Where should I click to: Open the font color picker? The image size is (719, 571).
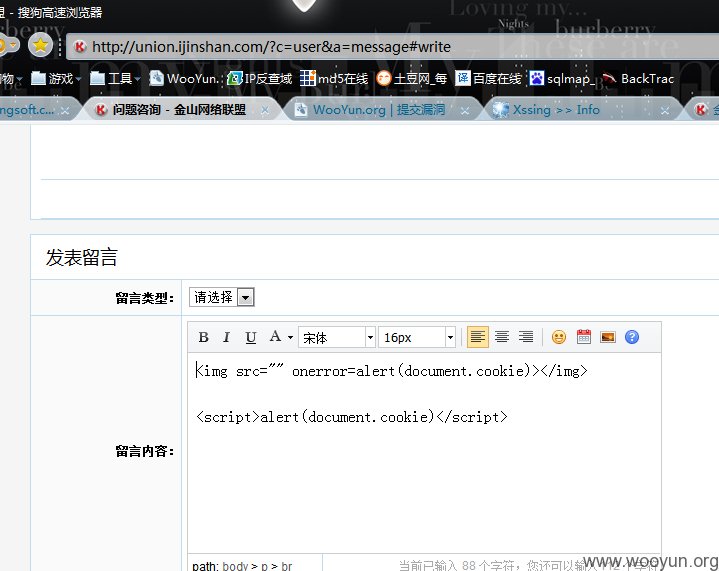tap(275, 337)
